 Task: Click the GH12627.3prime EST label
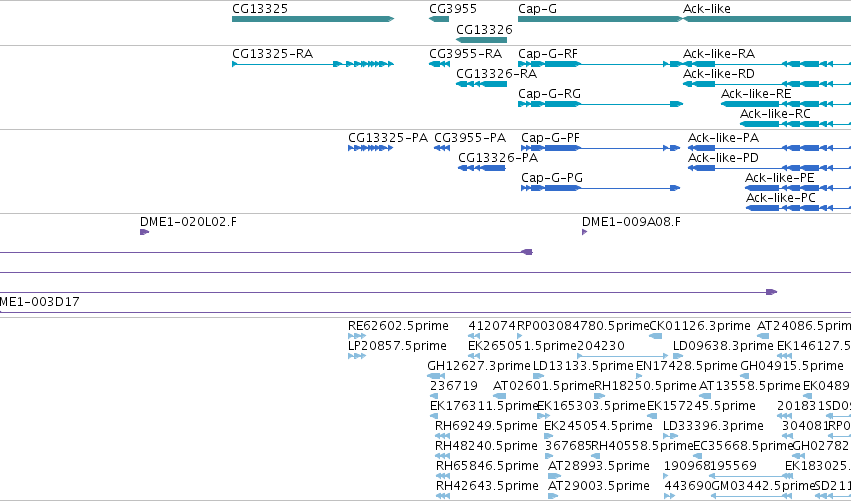click(479, 366)
